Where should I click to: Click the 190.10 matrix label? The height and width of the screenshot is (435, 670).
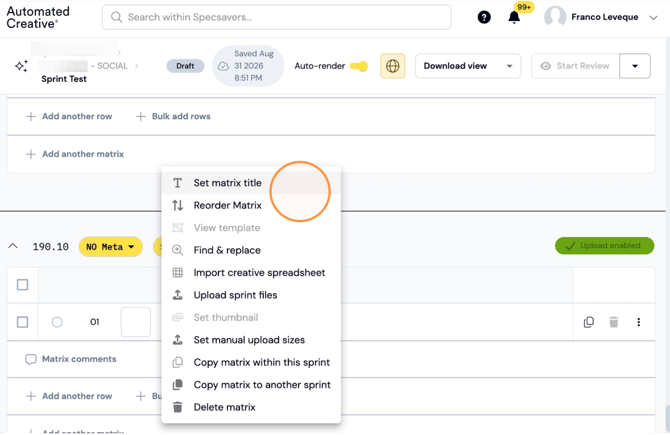pyautogui.click(x=50, y=247)
